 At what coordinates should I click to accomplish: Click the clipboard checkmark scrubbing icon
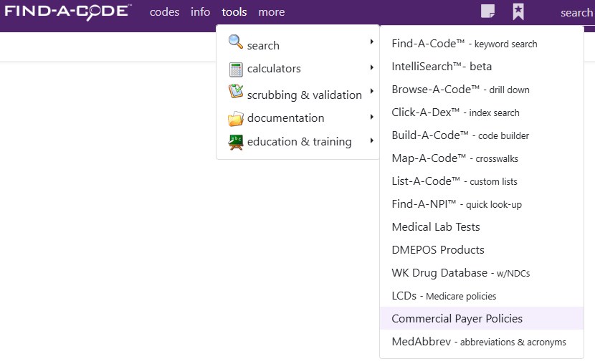236,91
